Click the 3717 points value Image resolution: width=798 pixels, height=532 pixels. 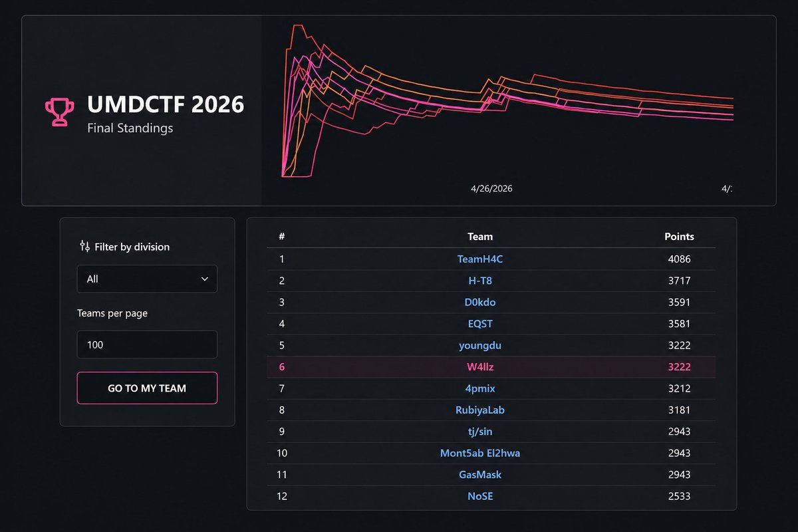click(679, 281)
